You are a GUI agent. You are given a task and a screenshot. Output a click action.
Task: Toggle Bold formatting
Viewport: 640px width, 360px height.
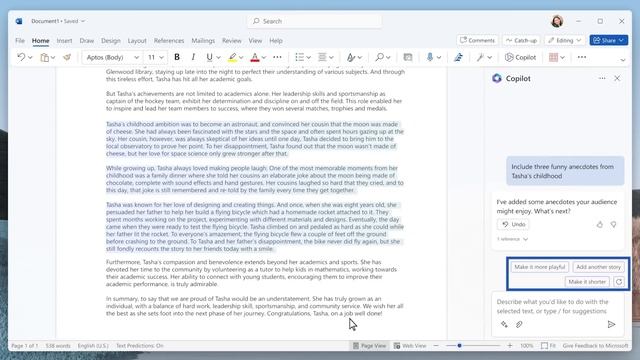click(177, 58)
